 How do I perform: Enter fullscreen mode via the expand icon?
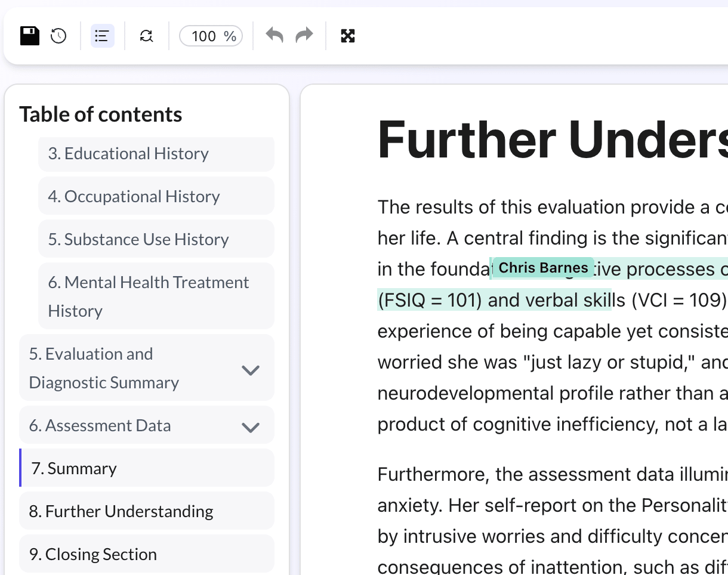click(x=348, y=36)
